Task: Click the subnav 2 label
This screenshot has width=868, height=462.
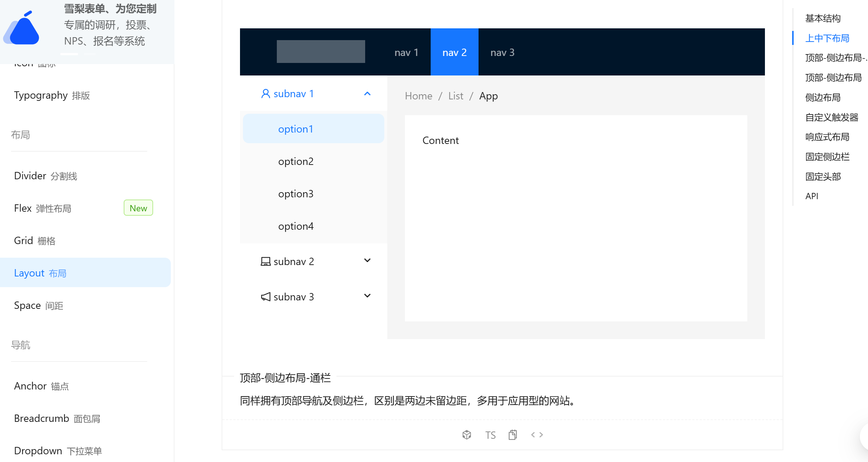Action: (x=294, y=261)
